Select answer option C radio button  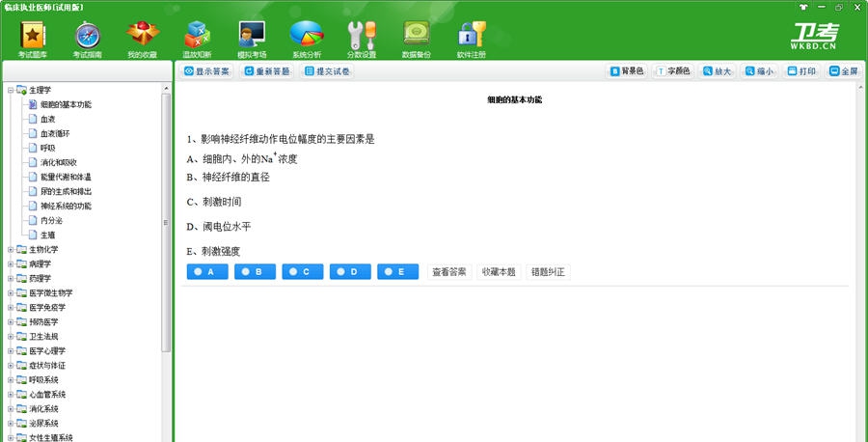303,272
